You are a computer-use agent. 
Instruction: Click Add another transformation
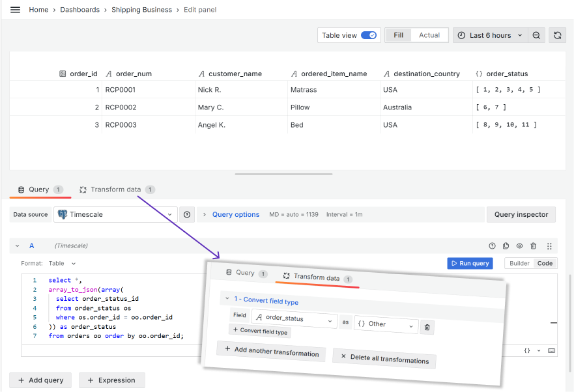pyautogui.click(x=271, y=354)
